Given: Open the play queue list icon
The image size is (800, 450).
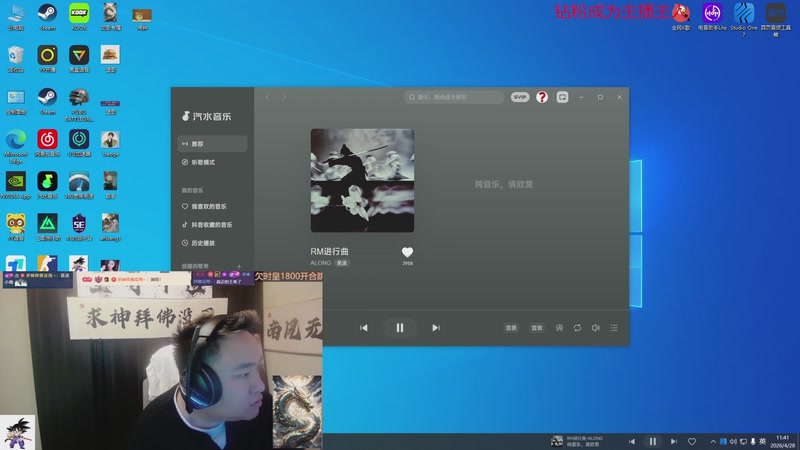Looking at the screenshot, I should pos(614,328).
